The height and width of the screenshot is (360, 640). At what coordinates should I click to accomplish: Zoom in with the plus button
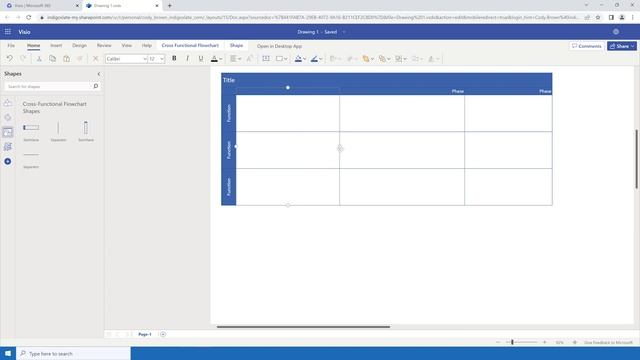[544, 342]
